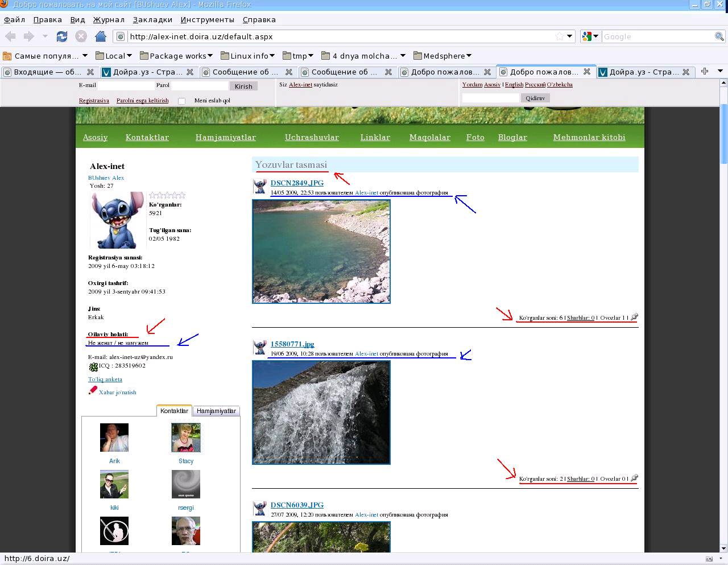Close the Входящие tab
This screenshot has height=565, width=728.
(x=90, y=72)
